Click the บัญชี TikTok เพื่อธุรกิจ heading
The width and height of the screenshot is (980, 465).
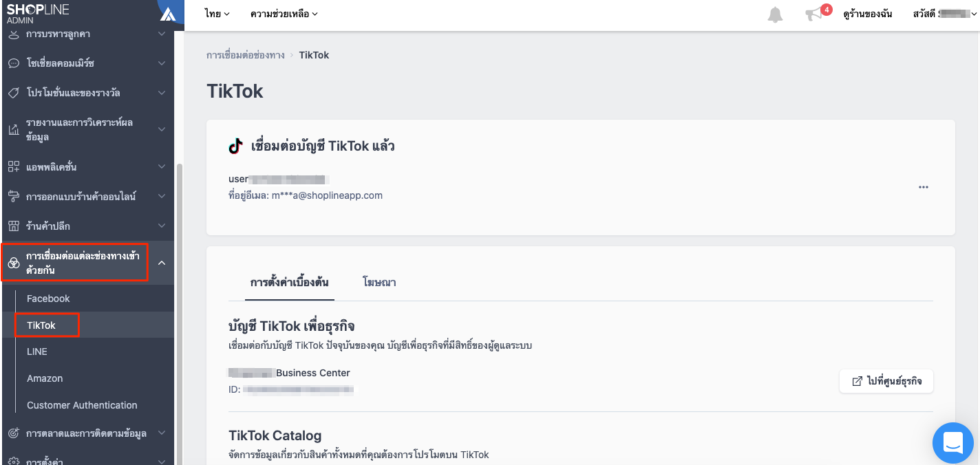pyautogui.click(x=292, y=326)
